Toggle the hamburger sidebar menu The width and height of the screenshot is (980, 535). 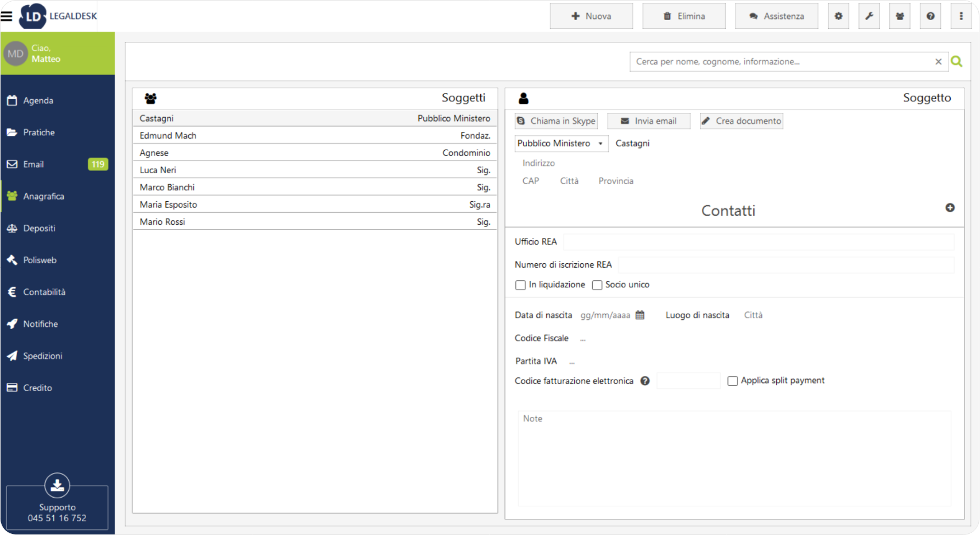click(7, 16)
